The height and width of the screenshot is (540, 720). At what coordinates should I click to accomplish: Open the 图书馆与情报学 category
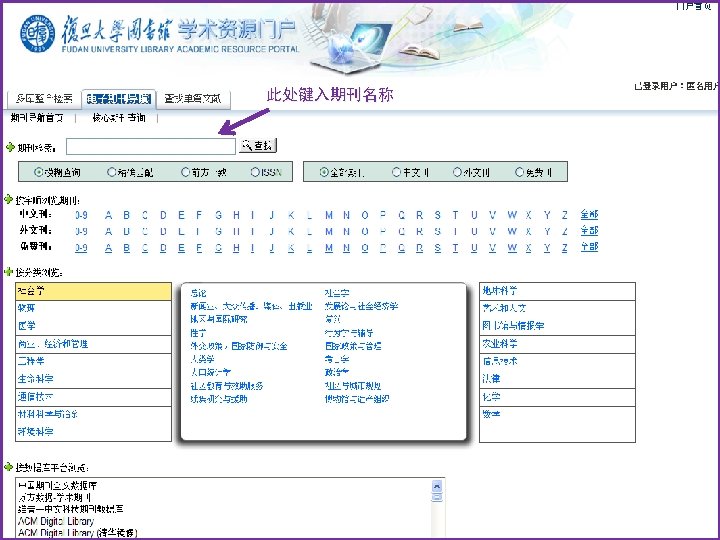tap(513, 326)
